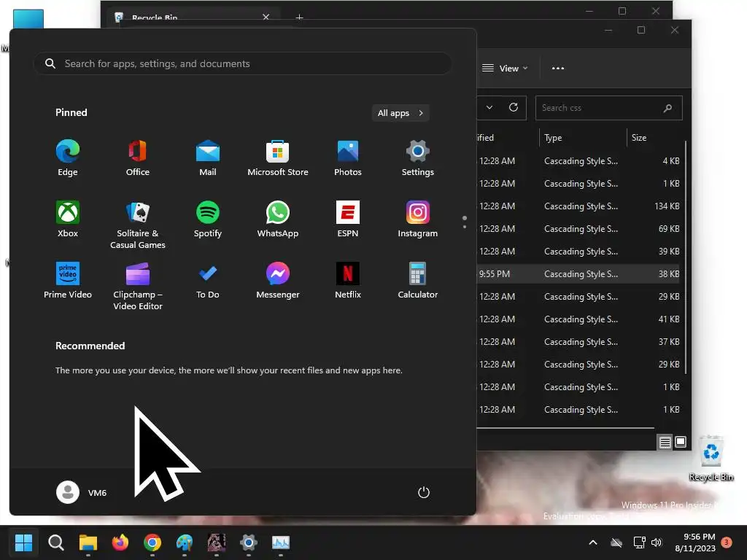Screen dimensions: 747x560
Task: Open volume control in system tray
Action: (x=657, y=542)
